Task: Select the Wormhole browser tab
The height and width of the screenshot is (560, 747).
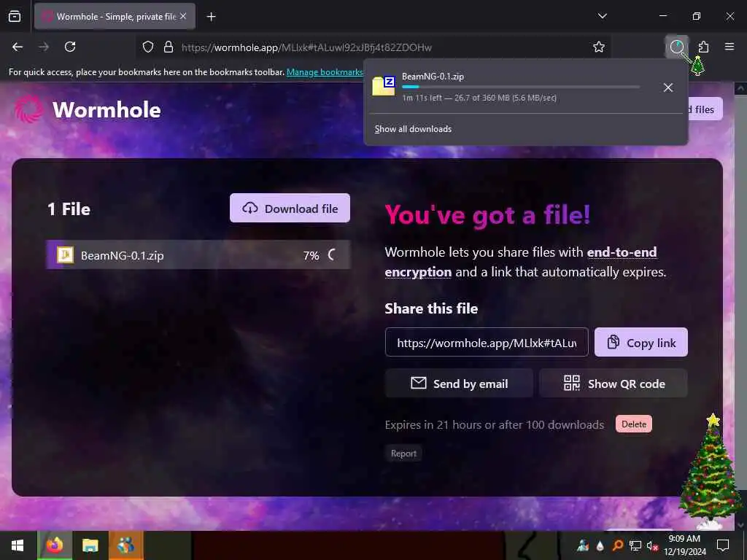Action: (115, 16)
